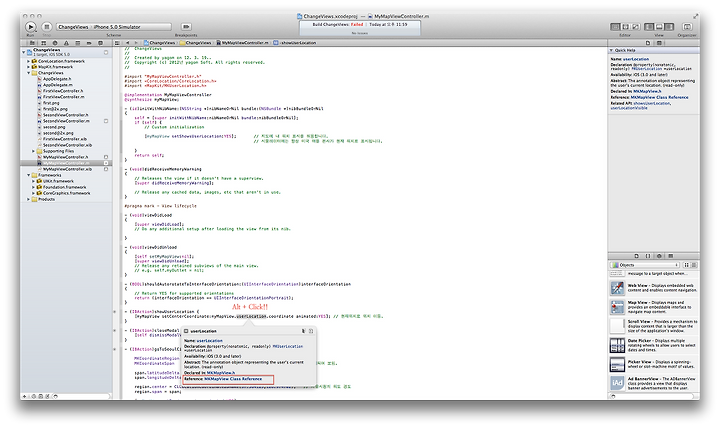Go forward in editor history

(136, 43)
